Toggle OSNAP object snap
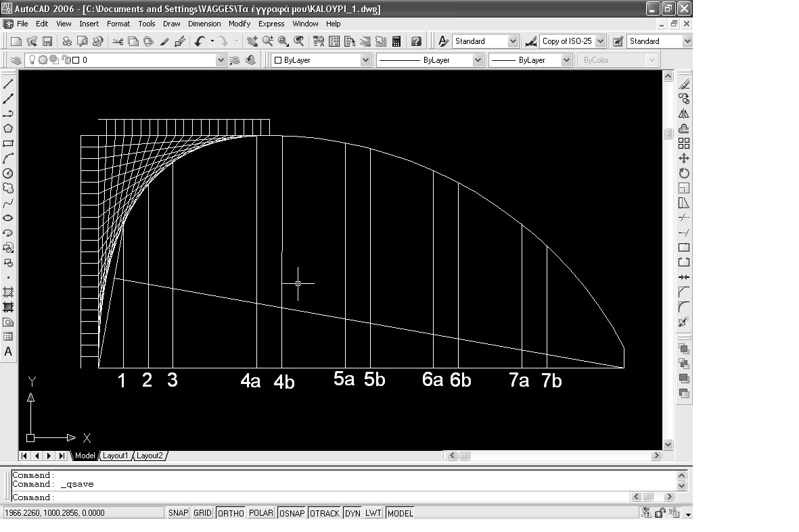 291,513
